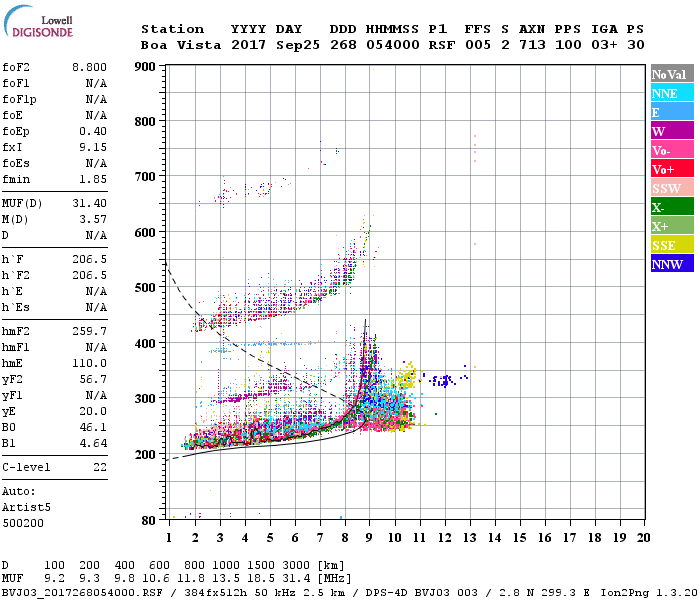Click the MUF(D) value 31.40
Viewport: 700px width, 600px height.
[x=89, y=203]
